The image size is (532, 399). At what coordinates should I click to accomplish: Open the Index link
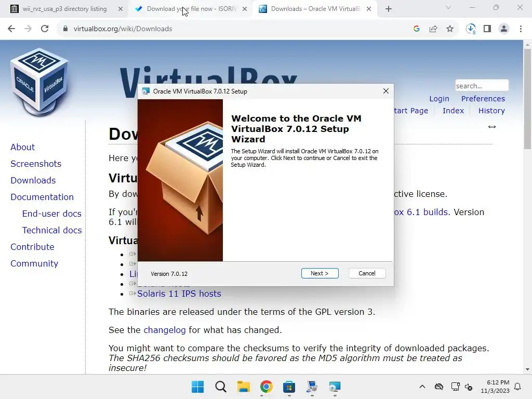point(453,111)
